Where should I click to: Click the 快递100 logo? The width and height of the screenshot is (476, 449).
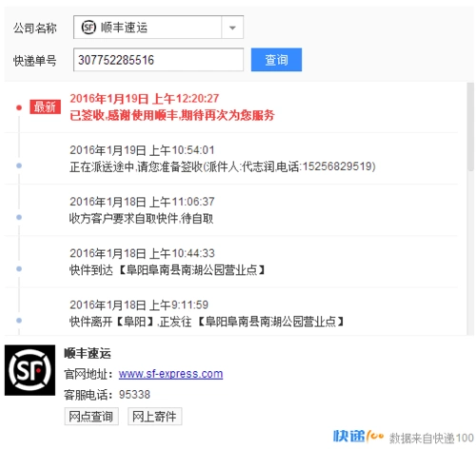359,437
